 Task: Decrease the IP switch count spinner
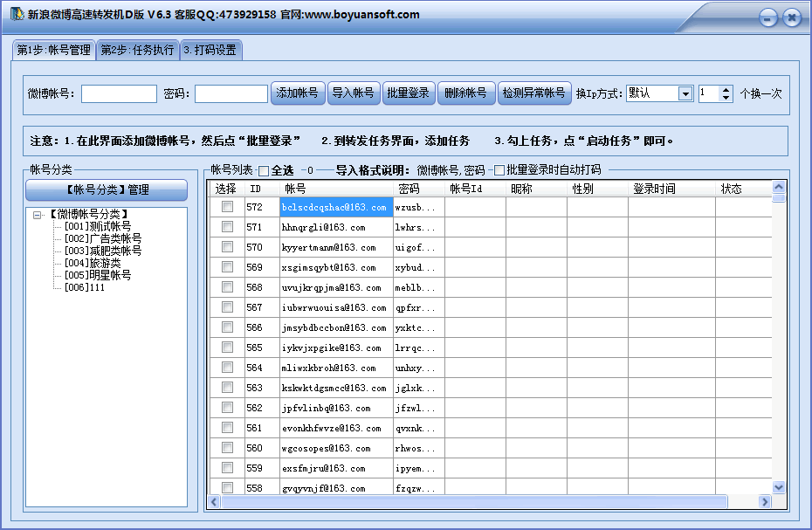[726, 98]
